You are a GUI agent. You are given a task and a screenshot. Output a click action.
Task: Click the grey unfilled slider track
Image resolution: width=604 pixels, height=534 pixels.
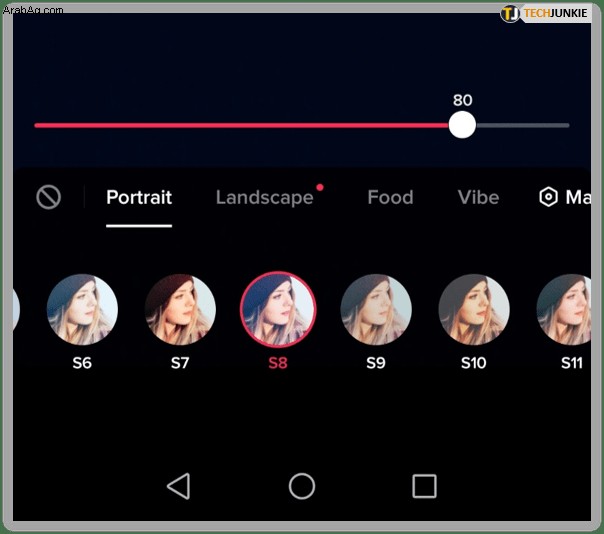point(523,125)
